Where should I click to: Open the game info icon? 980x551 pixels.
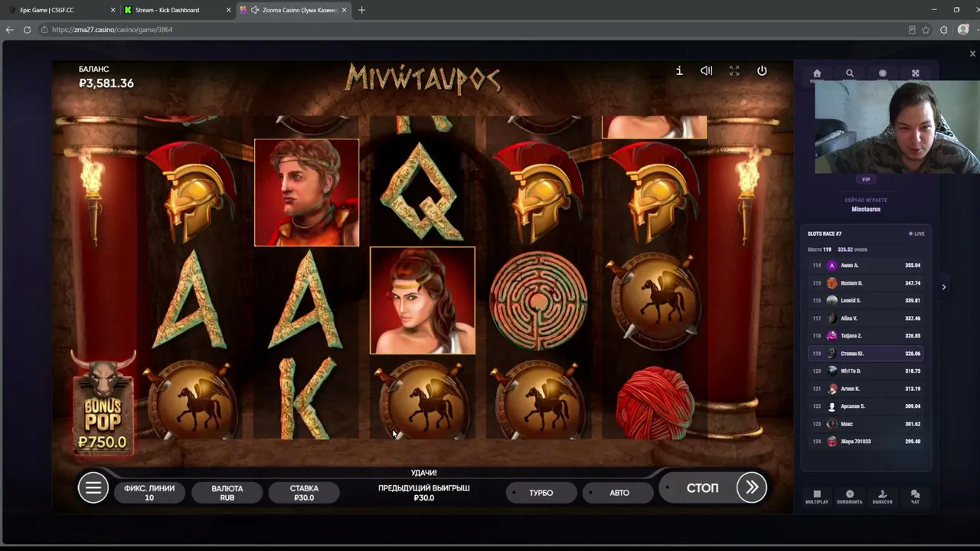pos(679,70)
